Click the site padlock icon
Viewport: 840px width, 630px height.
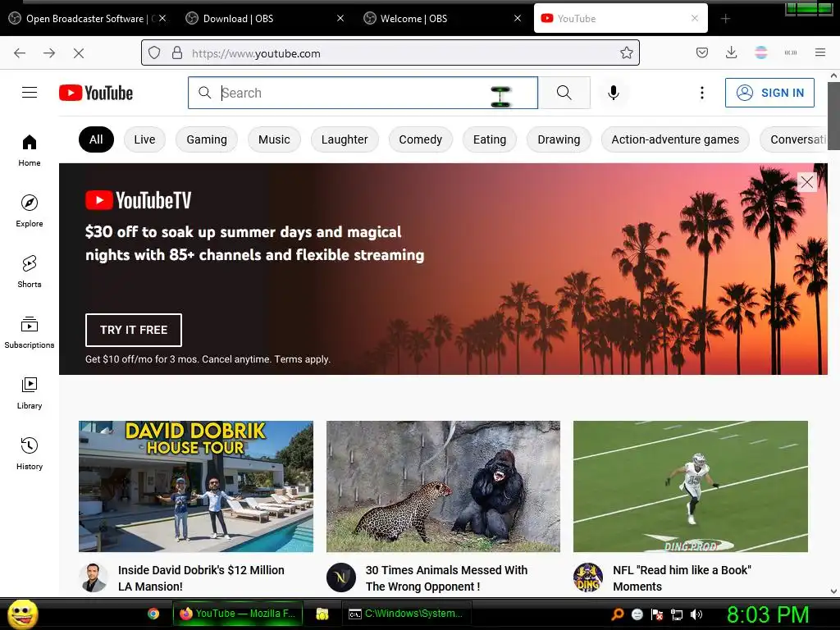177,53
